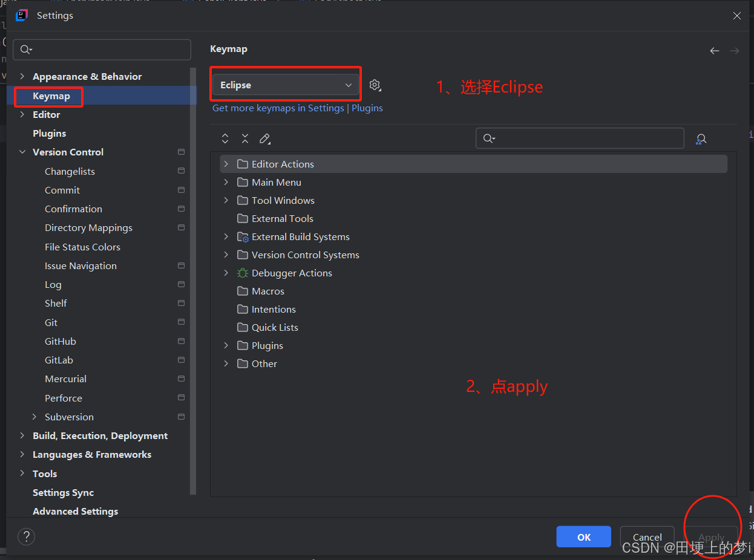Follow the Plugins link under keymap dropdown
The image size is (754, 560).
click(367, 108)
